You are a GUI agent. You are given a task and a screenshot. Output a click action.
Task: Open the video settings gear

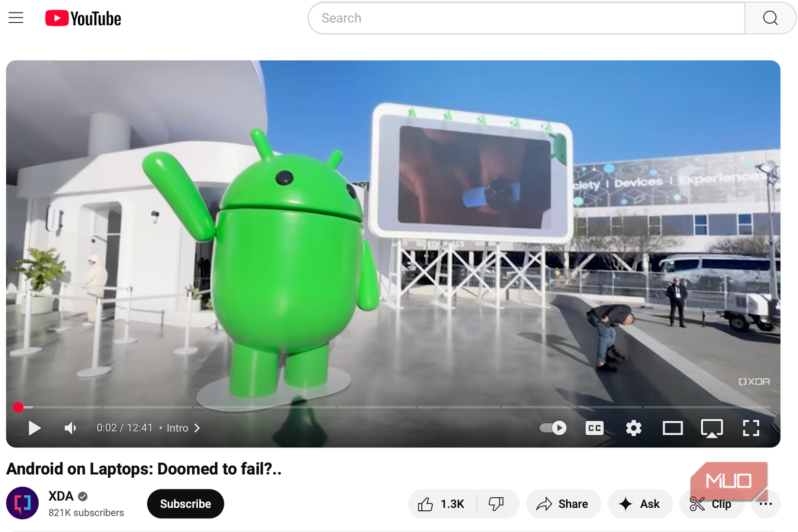tap(634, 428)
